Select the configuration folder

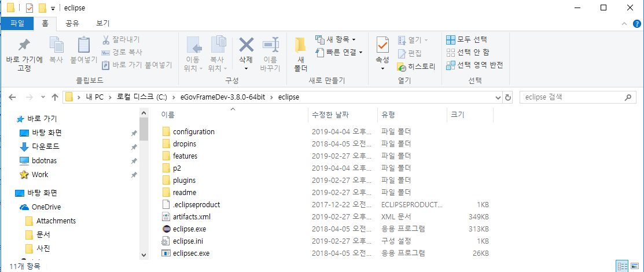pyautogui.click(x=189, y=132)
